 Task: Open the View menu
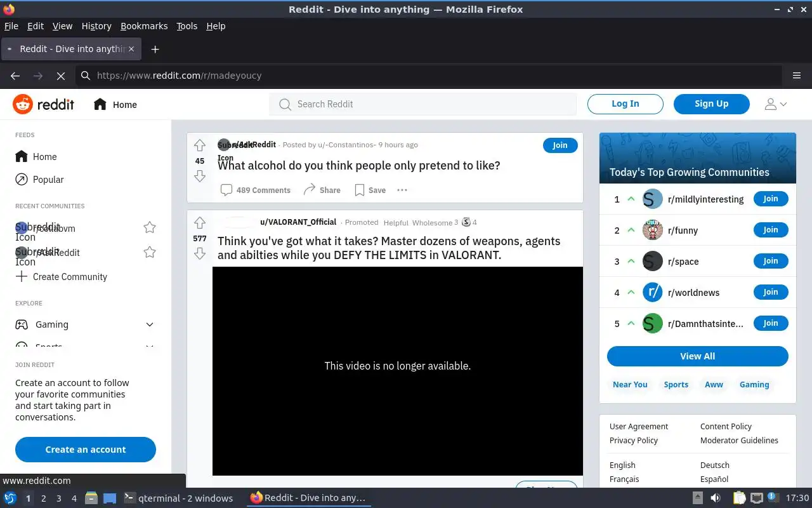62,26
